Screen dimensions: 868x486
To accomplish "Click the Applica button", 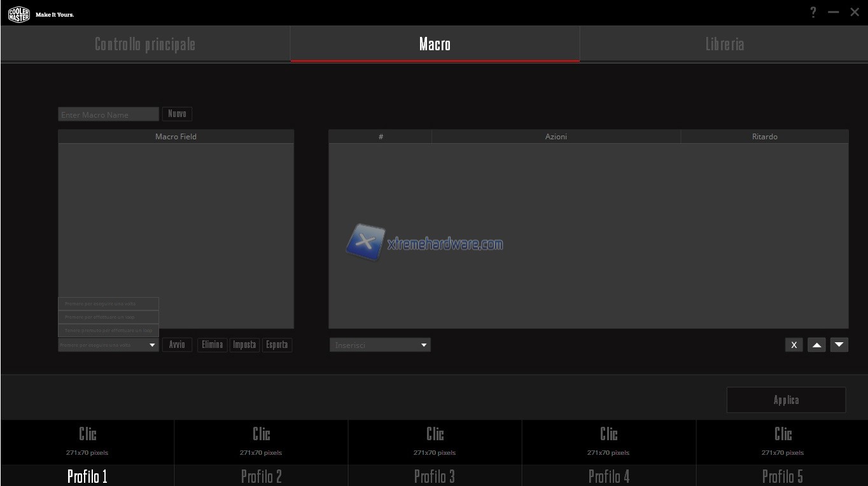I will click(x=786, y=400).
